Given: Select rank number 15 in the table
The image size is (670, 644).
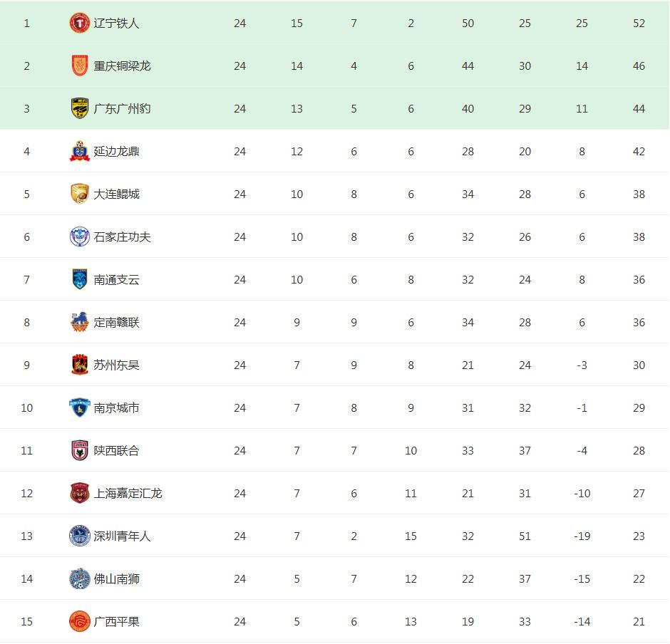Looking at the screenshot, I should pos(27,622).
